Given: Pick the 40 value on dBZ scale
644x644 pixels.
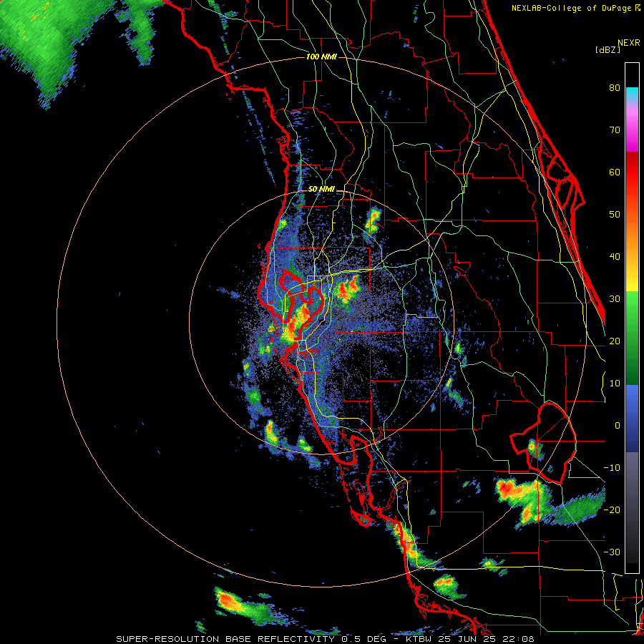Looking at the screenshot, I should click(x=615, y=257).
